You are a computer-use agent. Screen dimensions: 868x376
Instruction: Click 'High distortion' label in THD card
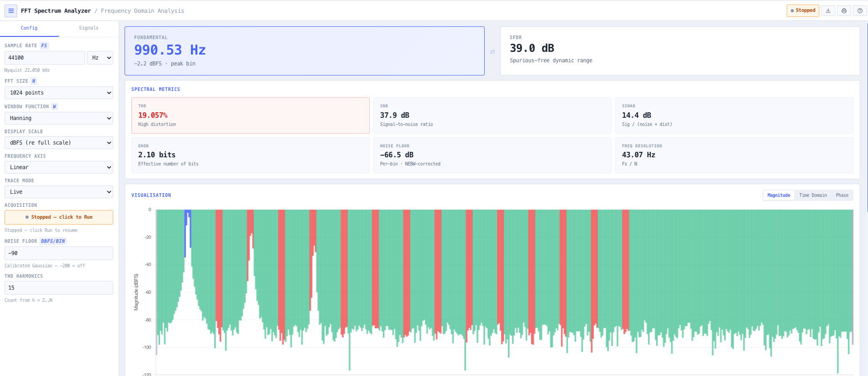[157, 125]
